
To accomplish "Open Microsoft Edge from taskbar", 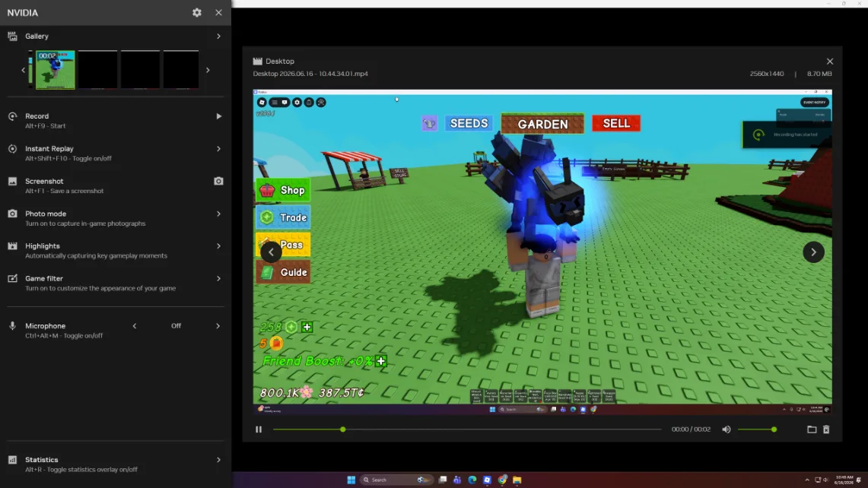I will point(472,480).
